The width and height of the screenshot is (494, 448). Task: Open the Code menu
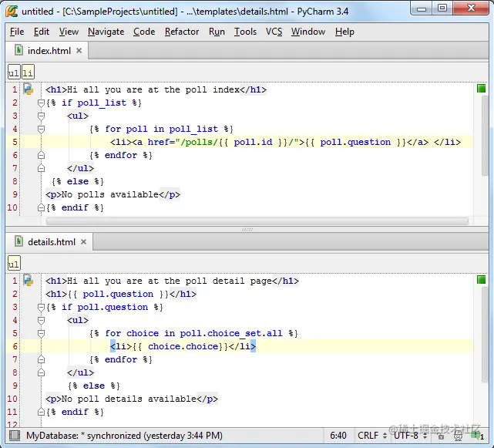click(x=144, y=32)
